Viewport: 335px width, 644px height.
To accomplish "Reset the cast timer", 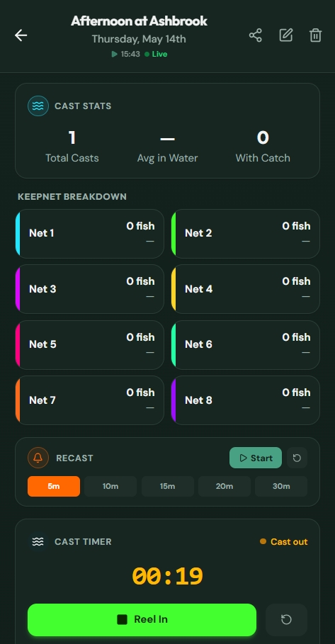I will [x=286, y=619].
